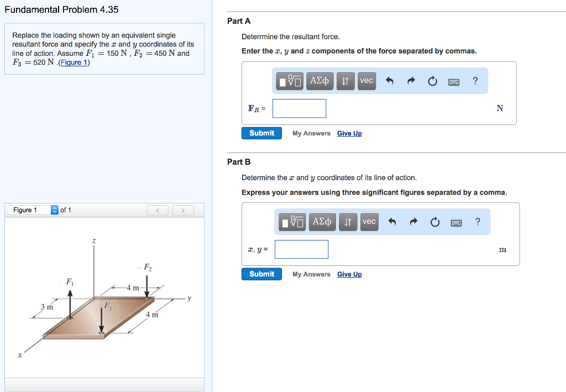Click the subscript/superscript arrows tool in Part B
This screenshot has height=392, width=566.
pos(348,222)
